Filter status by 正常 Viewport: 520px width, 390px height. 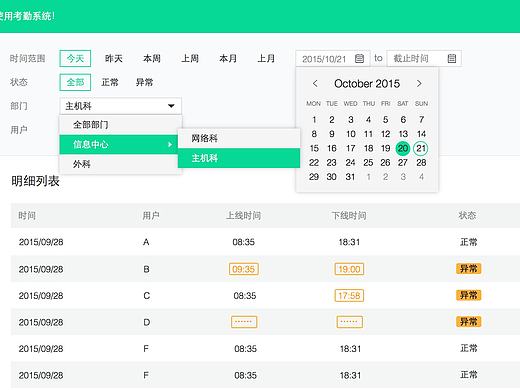110,82
